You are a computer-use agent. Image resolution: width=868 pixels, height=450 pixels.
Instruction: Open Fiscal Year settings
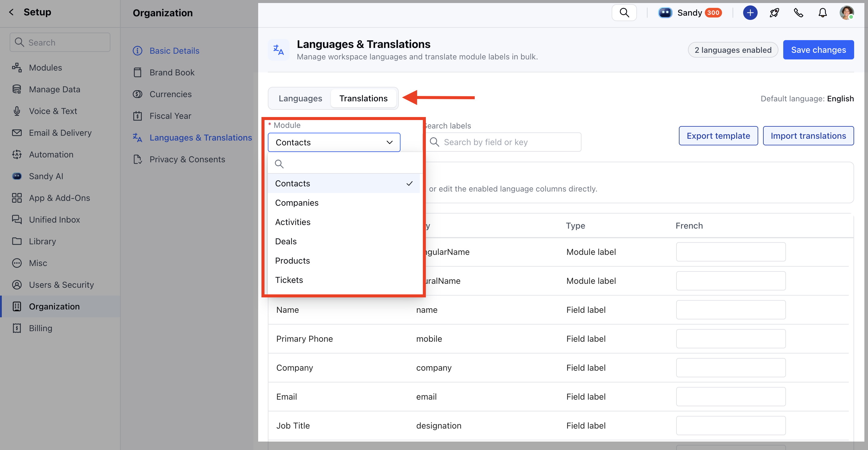(x=170, y=116)
